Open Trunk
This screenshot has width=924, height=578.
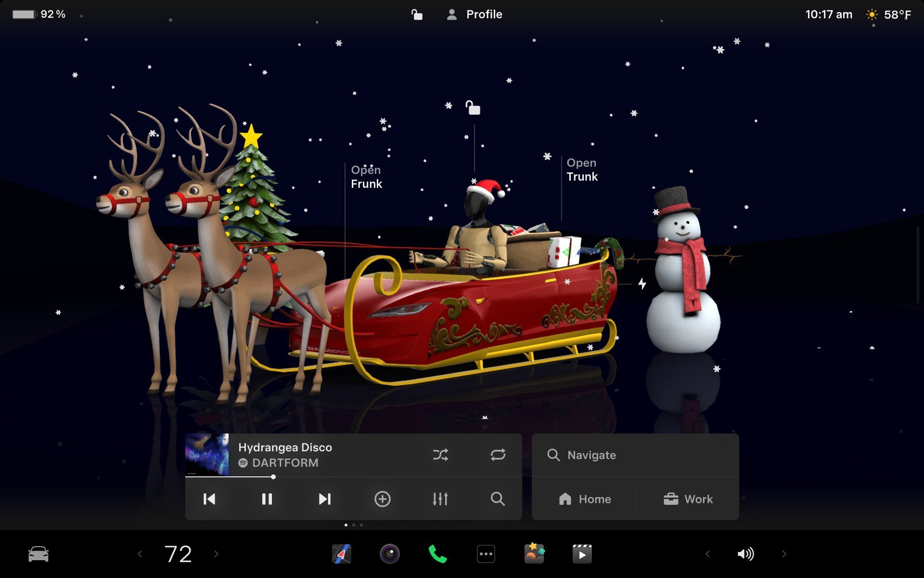(x=582, y=170)
